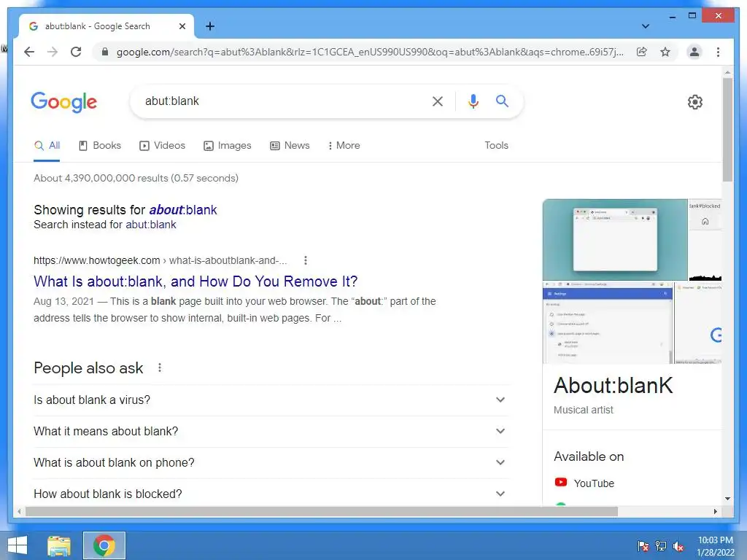
Task: Select the All results tab
Action: point(47,146)
